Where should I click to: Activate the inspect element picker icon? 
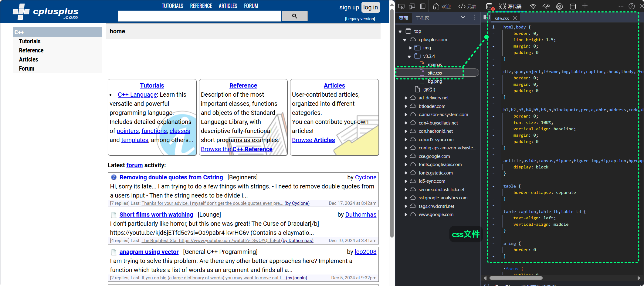click(x=401, y=6)
